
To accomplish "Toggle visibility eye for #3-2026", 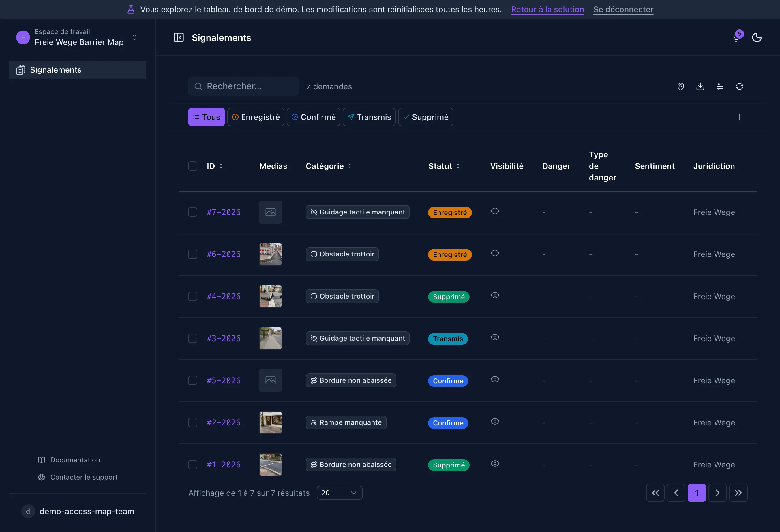I will (495, 337).
